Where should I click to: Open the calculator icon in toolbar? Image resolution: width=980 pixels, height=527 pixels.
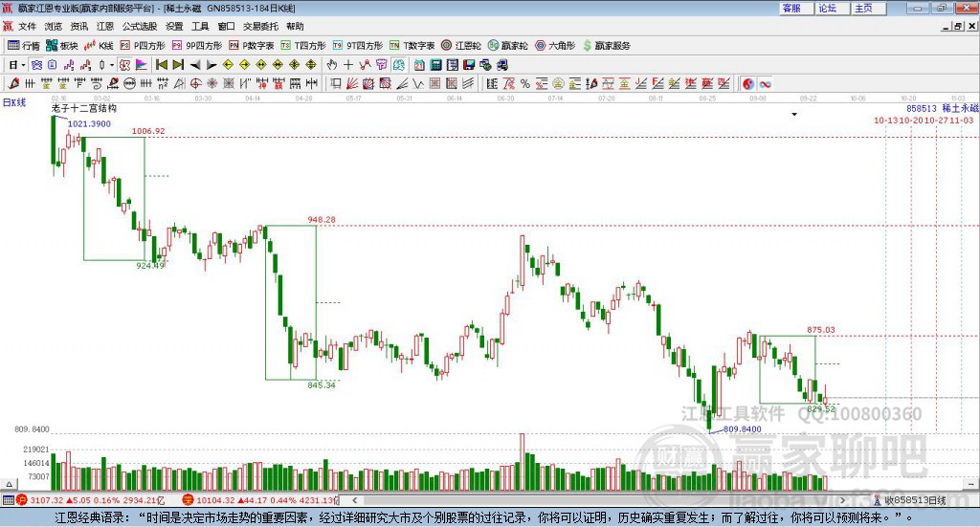tap(435, 65)
